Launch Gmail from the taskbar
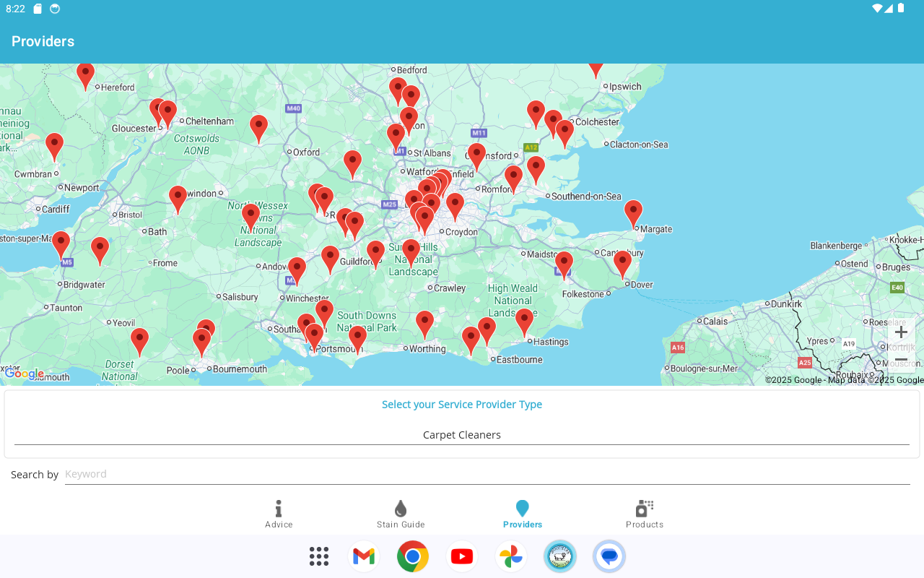The height and width of the screenshot is (578, 924). tap(364, 556)
